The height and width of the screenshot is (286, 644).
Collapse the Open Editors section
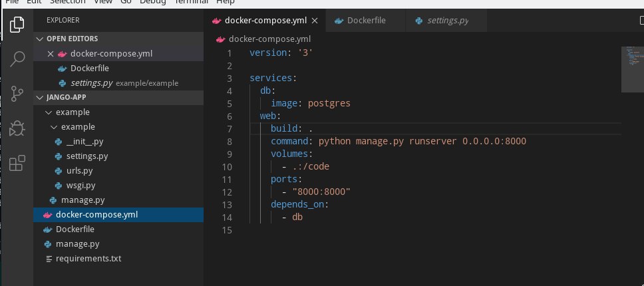click(40, 39)
